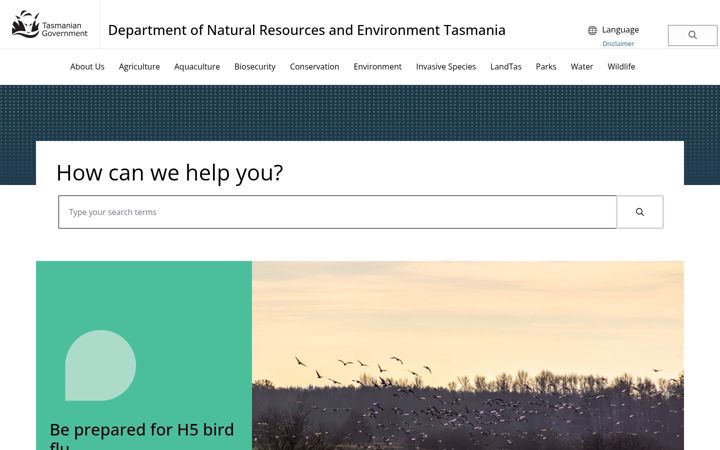Open the Aquaculture menu

[x=197, y=67]
